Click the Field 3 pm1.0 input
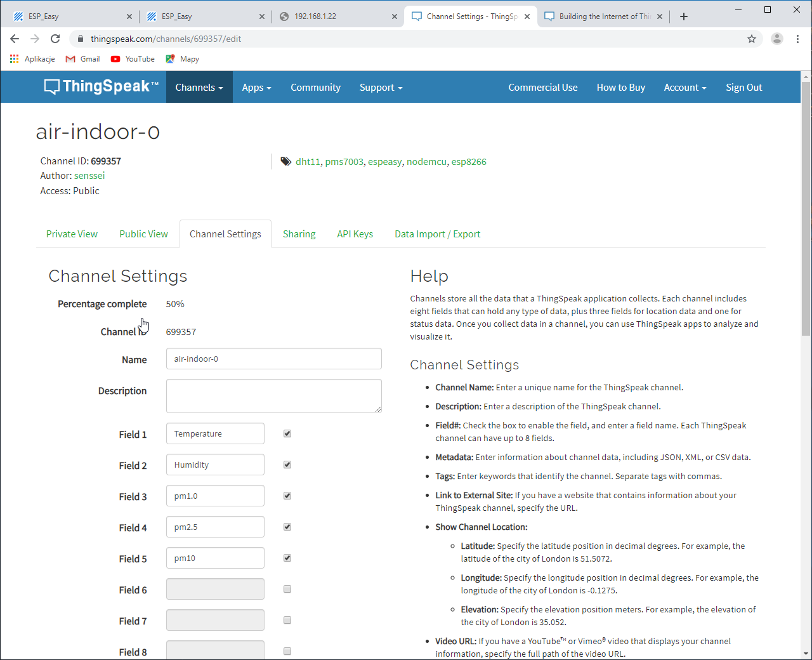 tap(215, 496)
